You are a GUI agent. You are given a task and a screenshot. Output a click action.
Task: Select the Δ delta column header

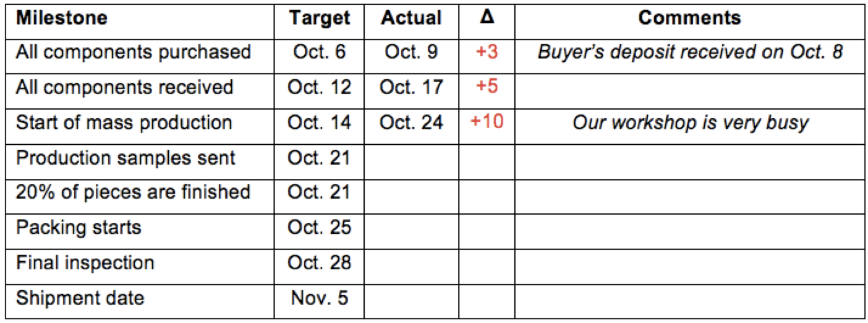click(x=487, y=18)
